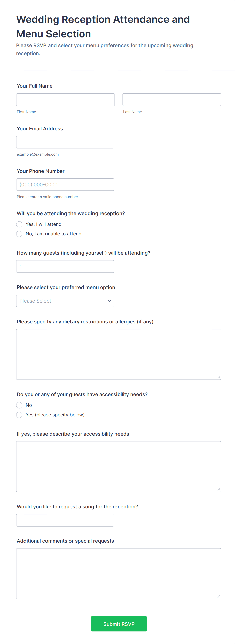The width and height of the screenshot is (235, 644).
Task: Click the dietary restrictions text area
Action: (x=119, y=354)
